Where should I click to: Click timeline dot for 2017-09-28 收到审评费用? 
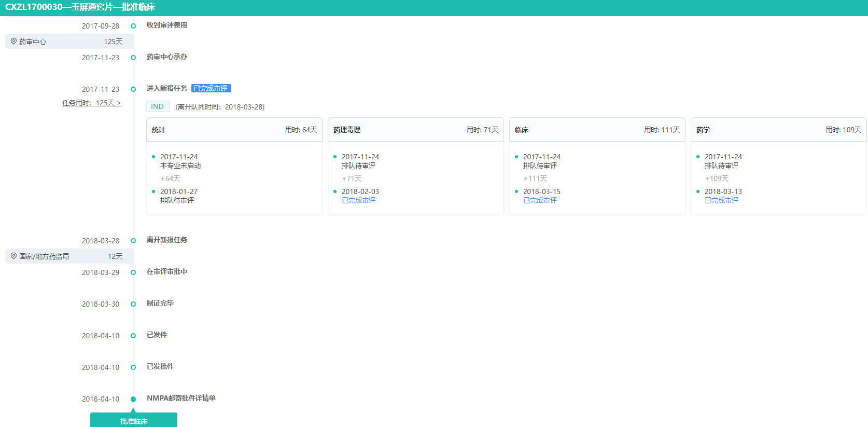pos(133,26)
